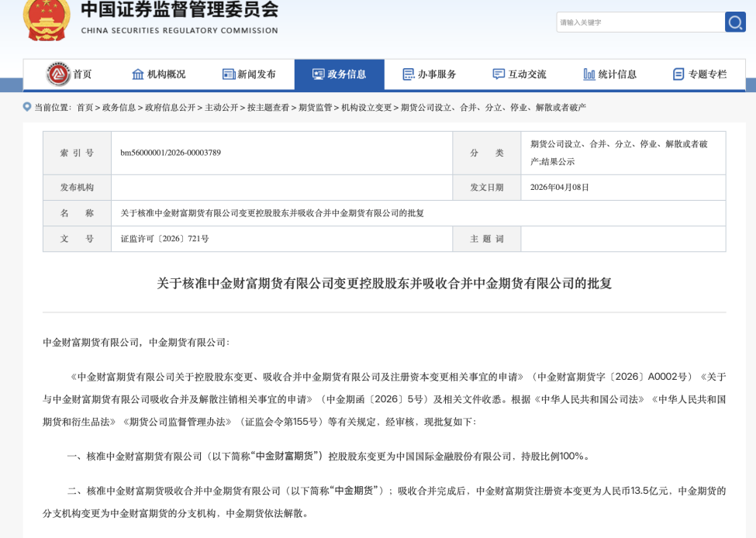Click the search magnifier icon button

(x=735, y=22)
